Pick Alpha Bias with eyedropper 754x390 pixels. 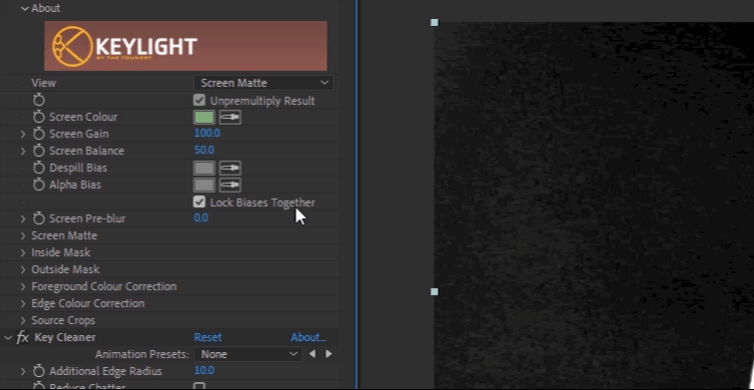pos(230,185)
